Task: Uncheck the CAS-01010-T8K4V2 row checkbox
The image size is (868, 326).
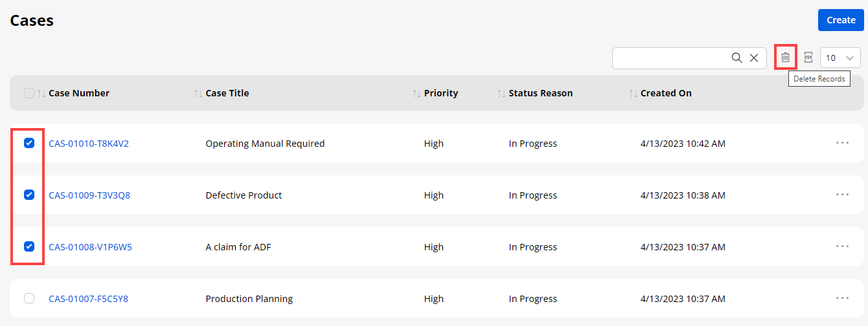Action: coord(29,144)
